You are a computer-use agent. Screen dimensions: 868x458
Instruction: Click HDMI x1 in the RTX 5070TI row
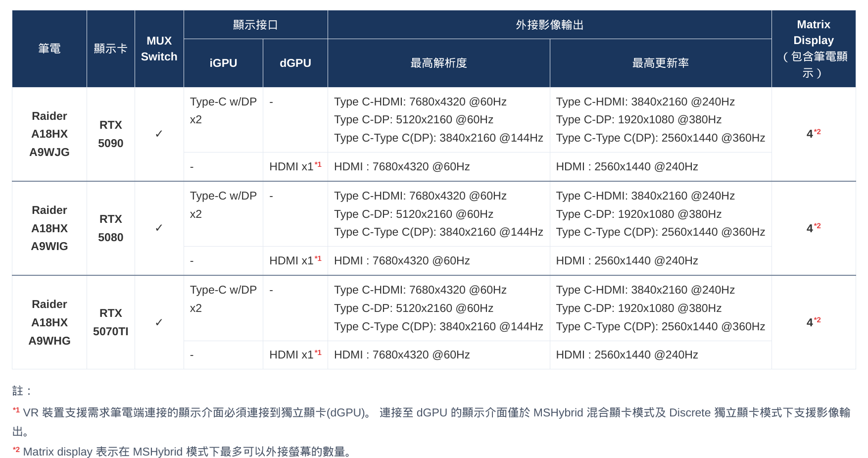click(x=295, y=355)
